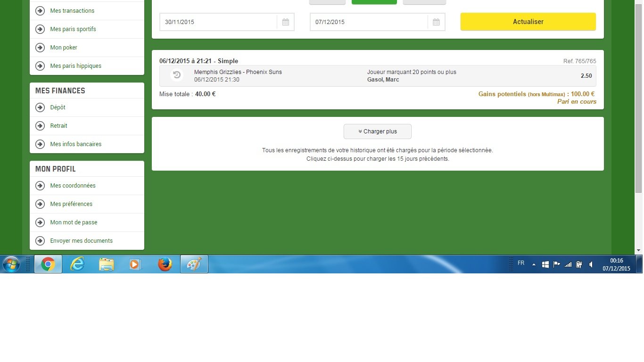This screenshot has width=644, height=362.
Task: Click arrow icon beside Mes paris hippiques
Action: (x=40, y=66)
